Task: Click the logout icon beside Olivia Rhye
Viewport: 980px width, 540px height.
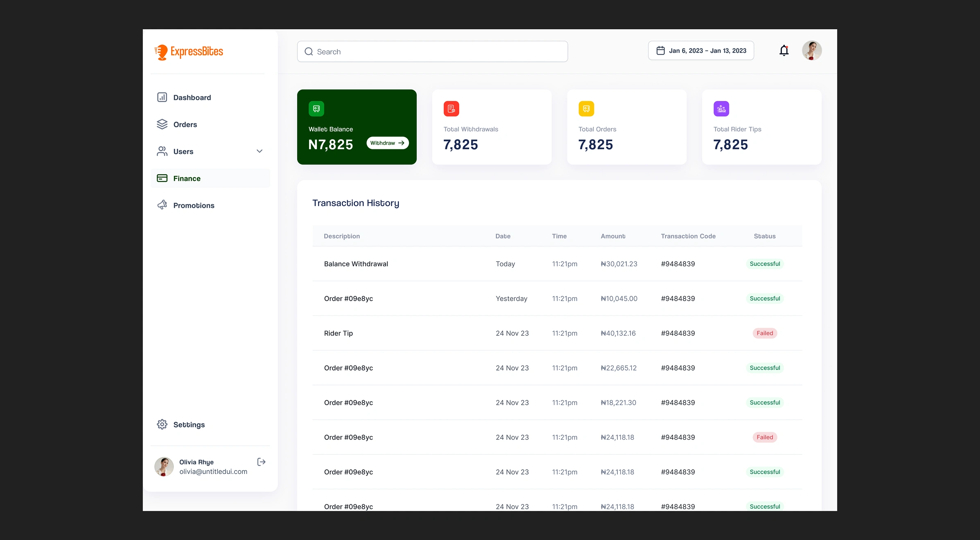Action: (261, 462)
